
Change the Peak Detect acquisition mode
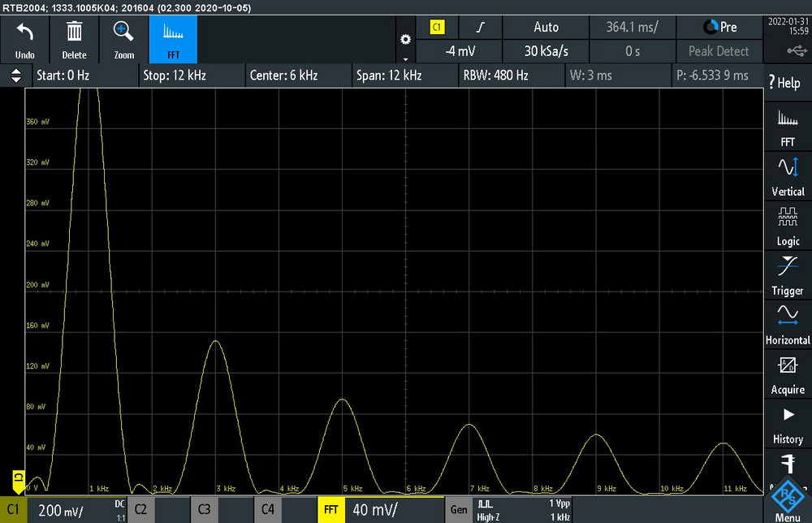(x=719, y=51)
